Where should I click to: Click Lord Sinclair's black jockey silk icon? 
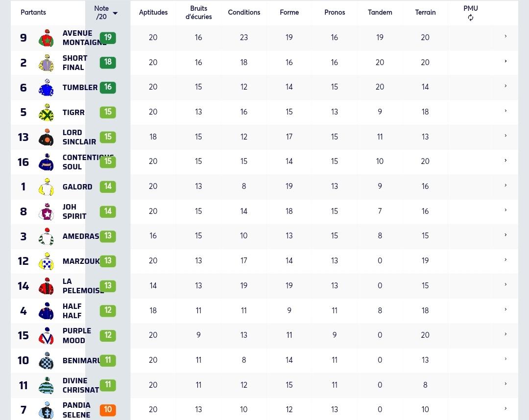[46, 137]
